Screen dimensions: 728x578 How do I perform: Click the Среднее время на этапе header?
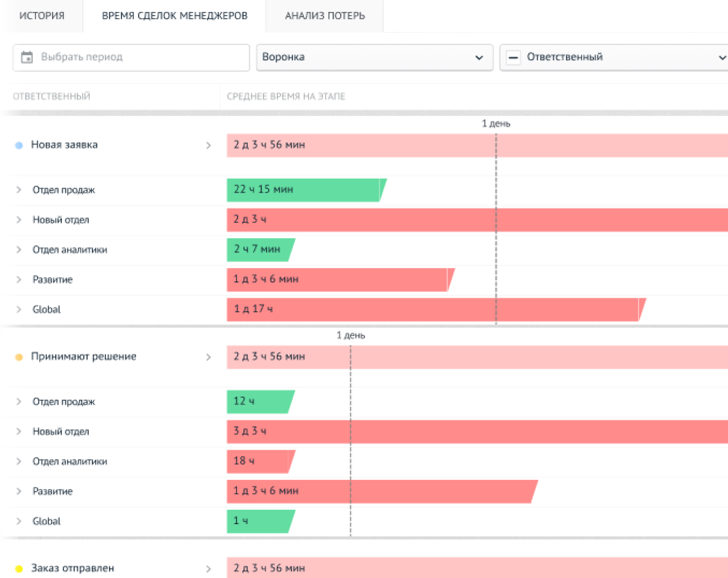286,96
